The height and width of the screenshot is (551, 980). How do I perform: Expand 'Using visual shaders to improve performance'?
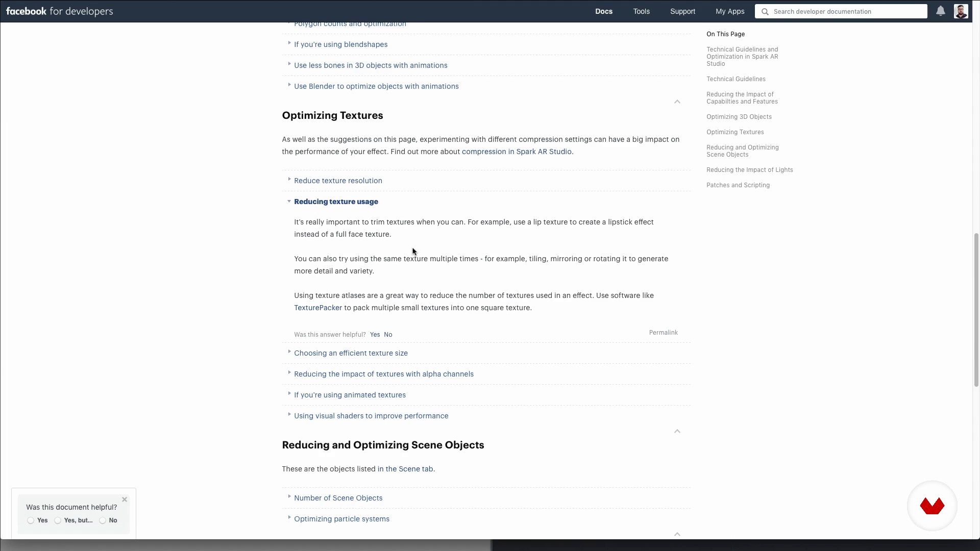371,416
